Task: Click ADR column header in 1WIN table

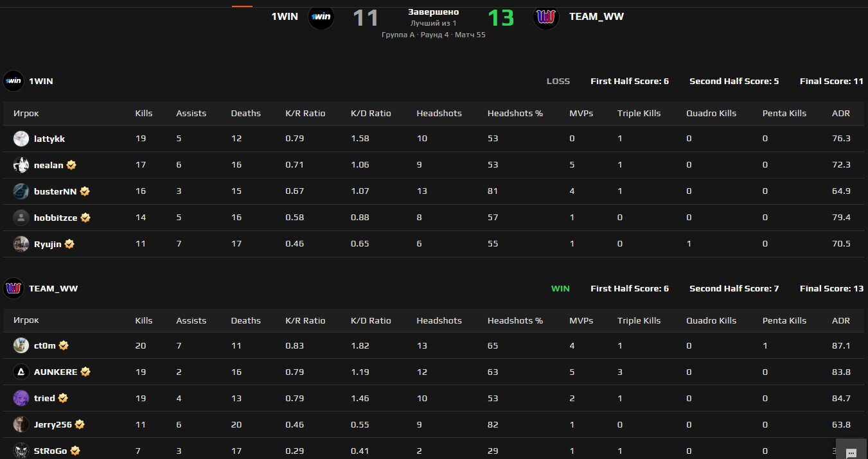Action: (x=841, y=113)
